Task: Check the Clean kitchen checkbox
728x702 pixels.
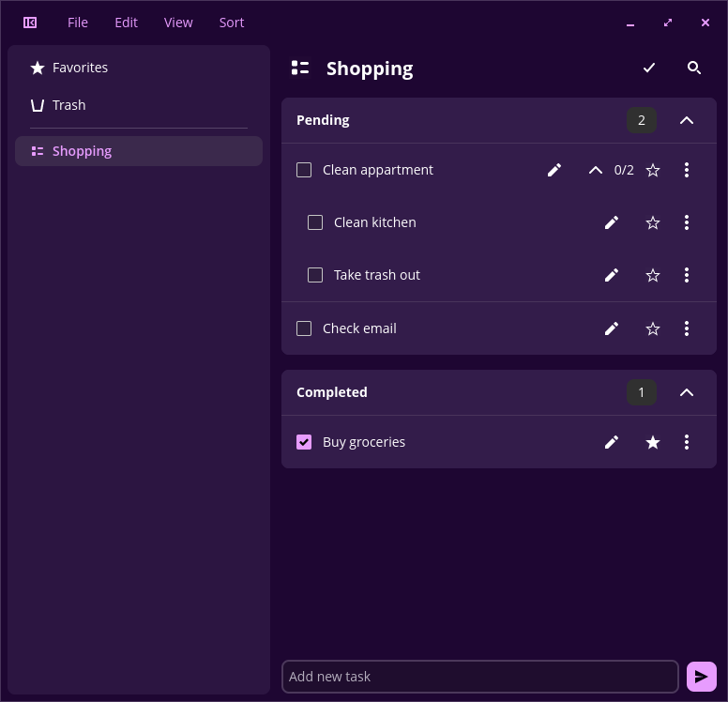Action: [315, 222]
